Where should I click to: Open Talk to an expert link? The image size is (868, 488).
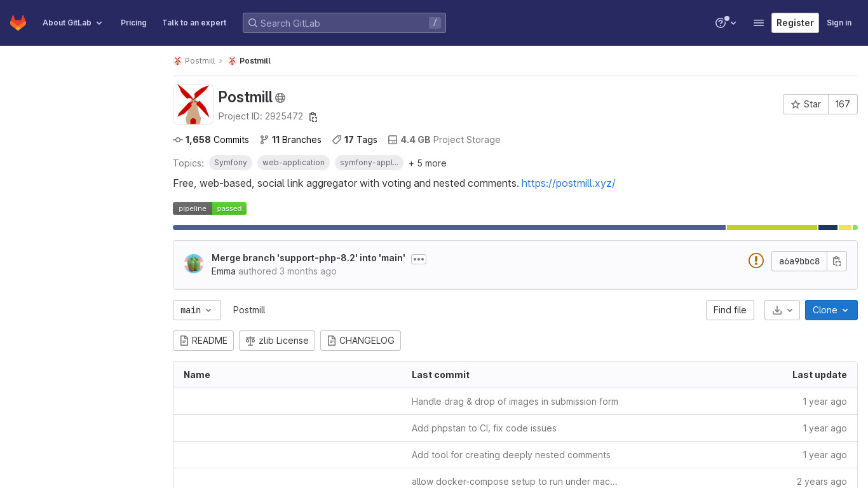coord(194,23)
